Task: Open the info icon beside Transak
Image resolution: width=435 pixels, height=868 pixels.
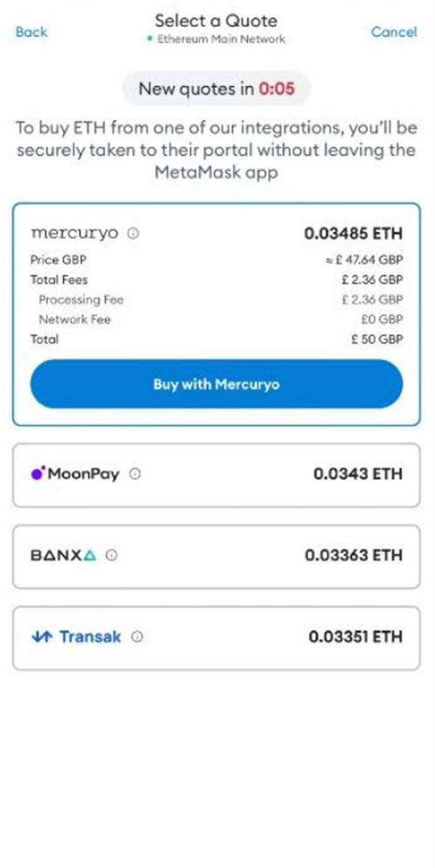Action: [x=137, y=636]
